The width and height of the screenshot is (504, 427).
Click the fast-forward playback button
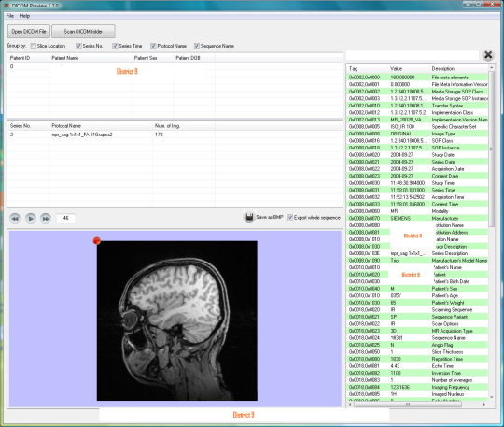pos(46,219)
